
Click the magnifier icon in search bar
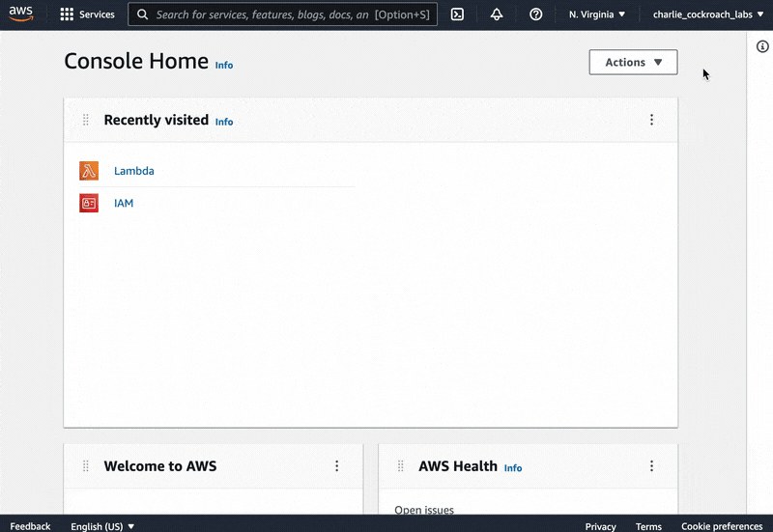[x=142, y=14]
